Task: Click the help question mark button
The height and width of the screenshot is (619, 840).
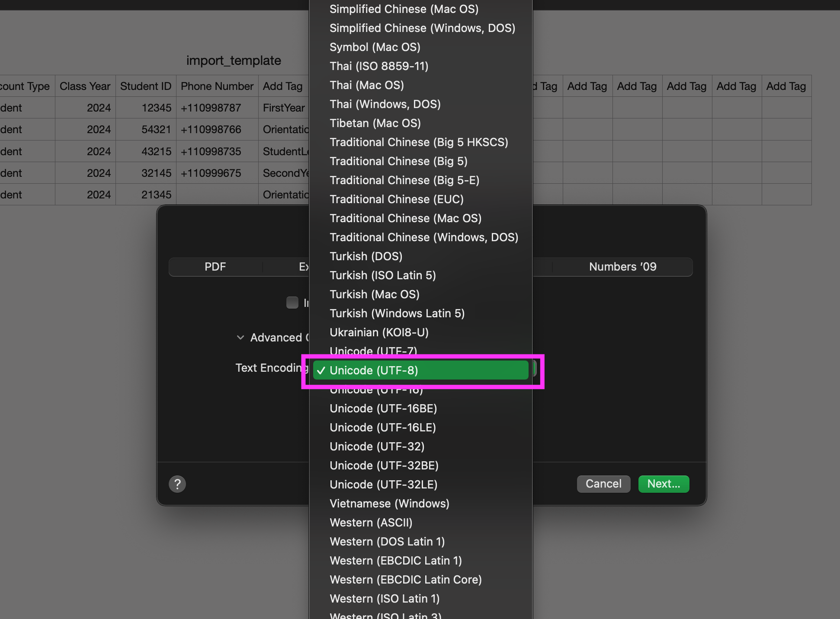Action: (177, 484)
